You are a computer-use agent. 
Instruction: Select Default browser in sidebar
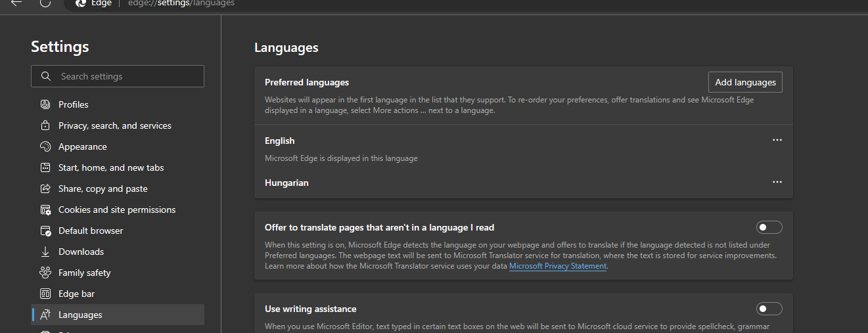(x=118, y=231)
